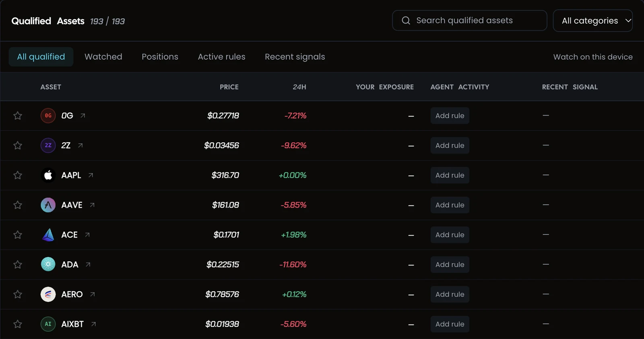Image resolution: width=644 pixels, height=339 pixels.
Task: Click the 0G token logo
Action: tap(48, 116)
